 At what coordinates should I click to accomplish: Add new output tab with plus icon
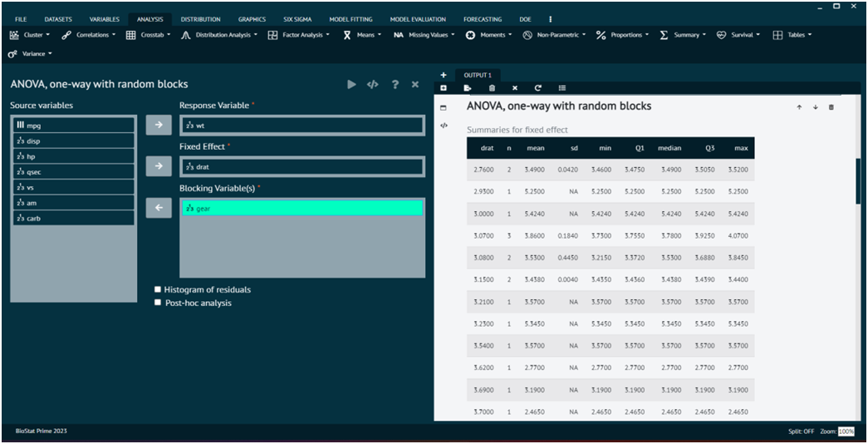444,75
